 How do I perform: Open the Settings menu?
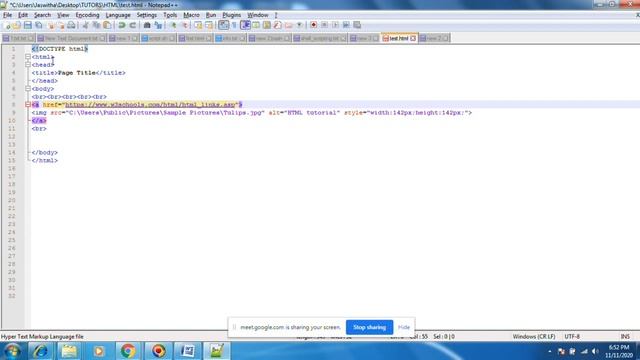click(147, 15)
